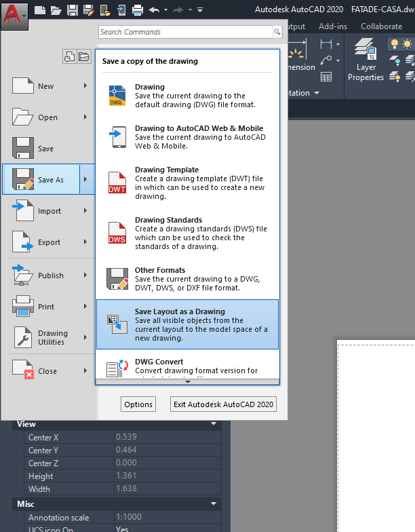Choose Save Layout as a Drawing

187,324
